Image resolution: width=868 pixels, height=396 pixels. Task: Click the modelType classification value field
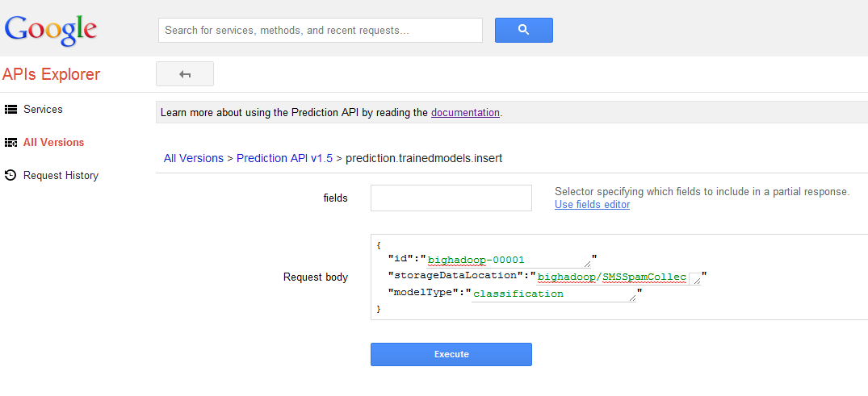pos(549,294)
